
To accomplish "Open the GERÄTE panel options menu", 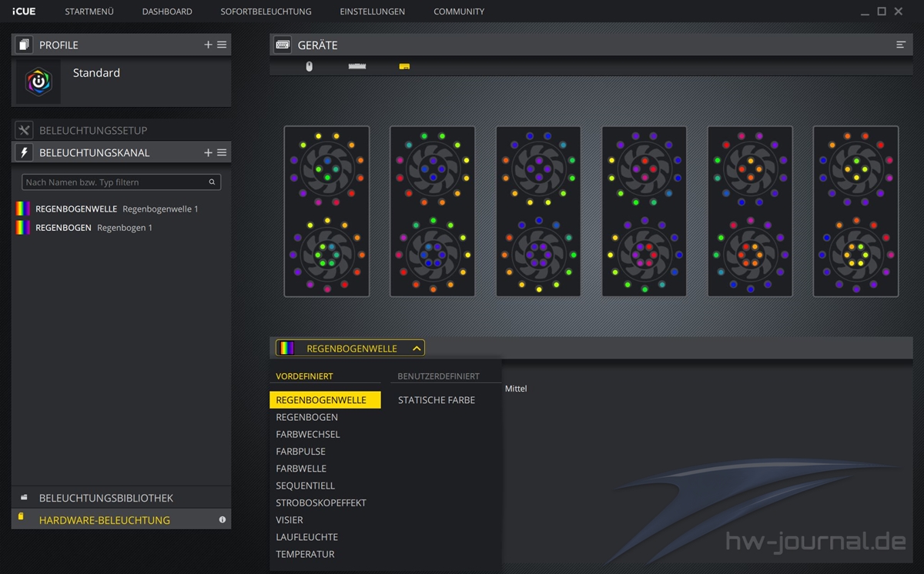I will 901,45.
